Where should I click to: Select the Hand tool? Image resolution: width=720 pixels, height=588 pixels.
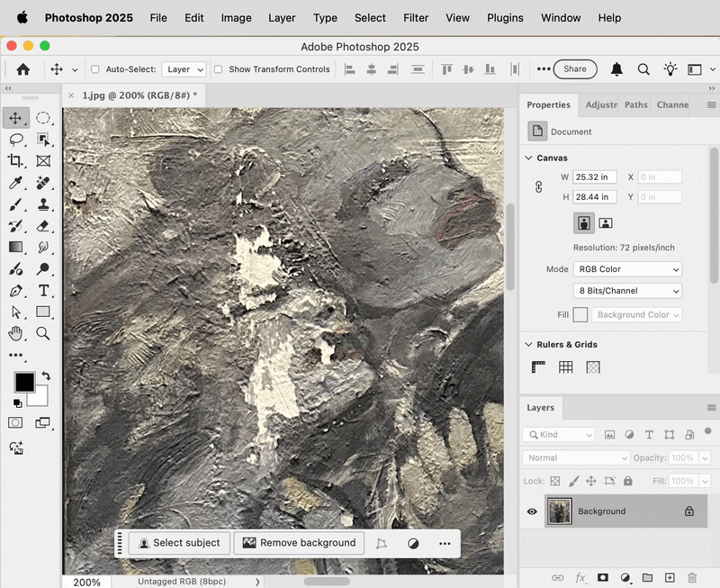(x=16, y=333)
